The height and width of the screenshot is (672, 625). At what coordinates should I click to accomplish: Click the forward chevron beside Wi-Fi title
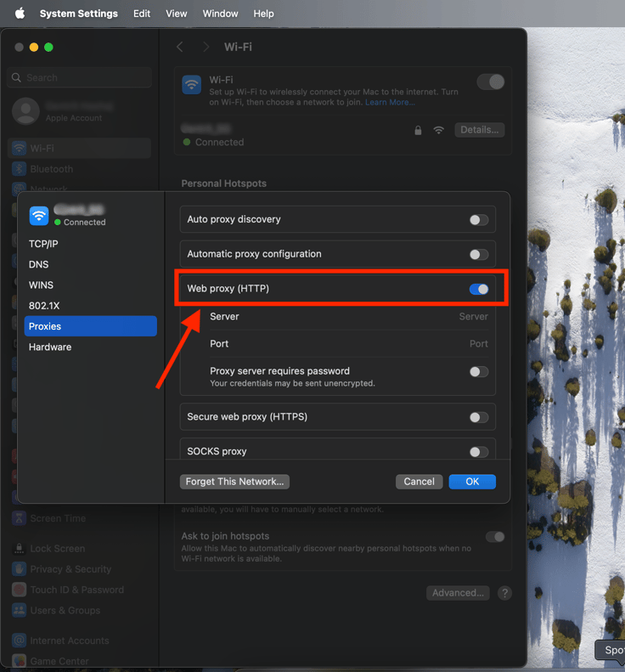[206, 47]
